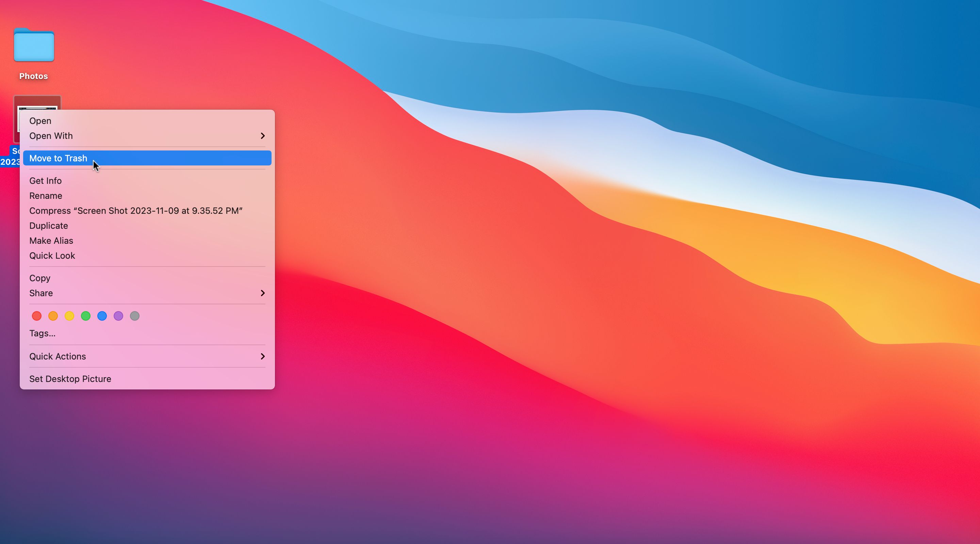Choose Move to Trash
Screen dimensions: 980x544
pyautogui.click(x=58, y=158)
